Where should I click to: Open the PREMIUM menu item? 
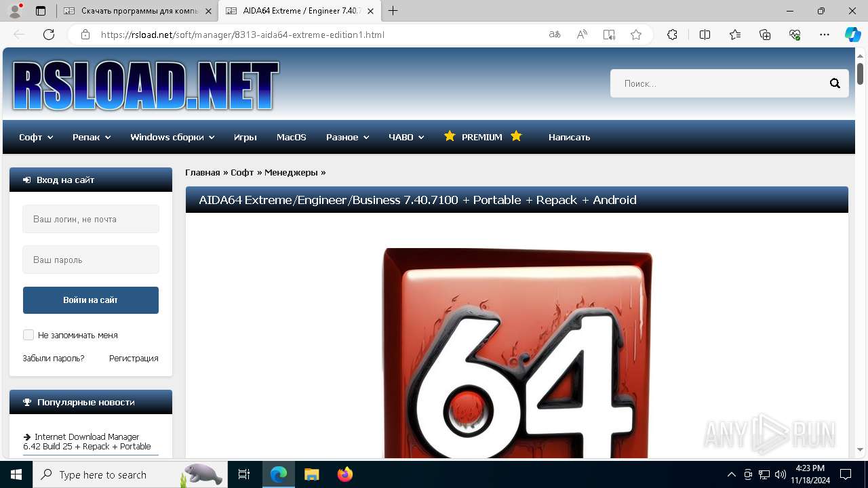click(x=482, y=137)
